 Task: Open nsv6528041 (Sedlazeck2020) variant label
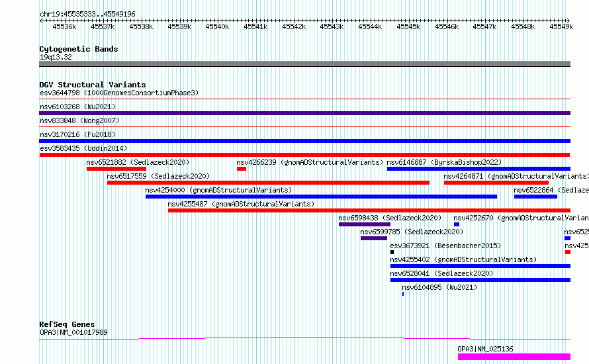point(442,273)
